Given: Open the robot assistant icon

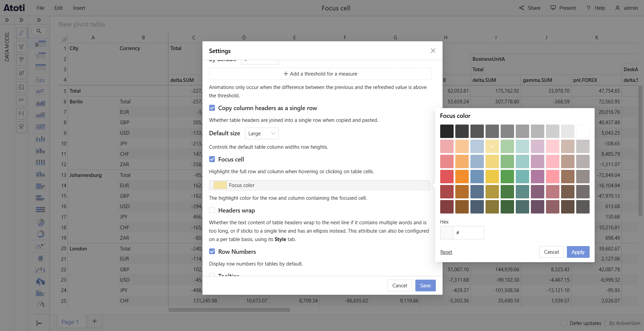Looking at the screenshot, I should (21, 127).
